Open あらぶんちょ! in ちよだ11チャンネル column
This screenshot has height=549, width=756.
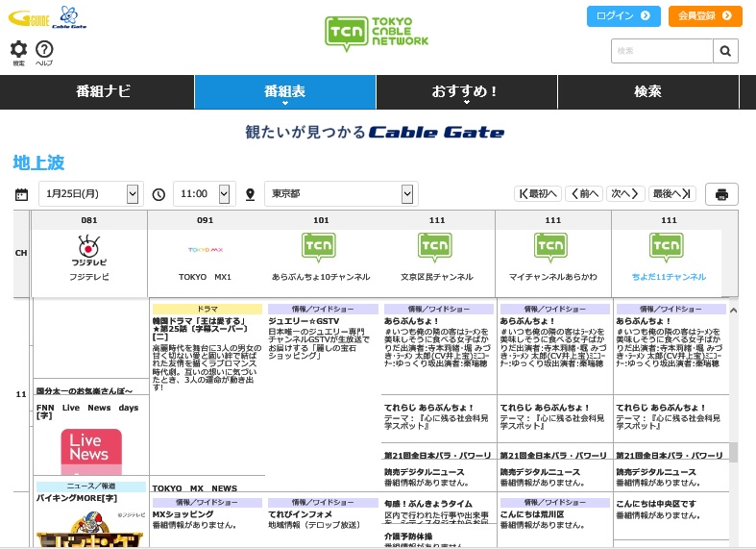644,321
